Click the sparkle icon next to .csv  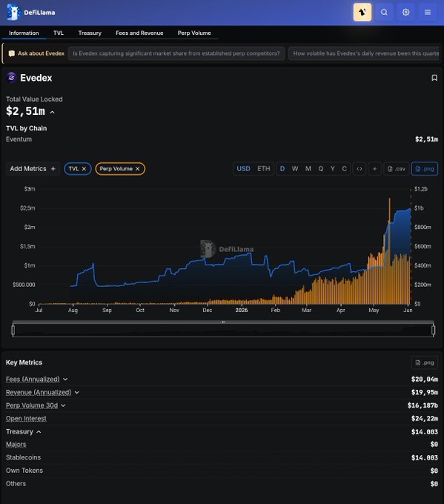(x=374, y=169)
